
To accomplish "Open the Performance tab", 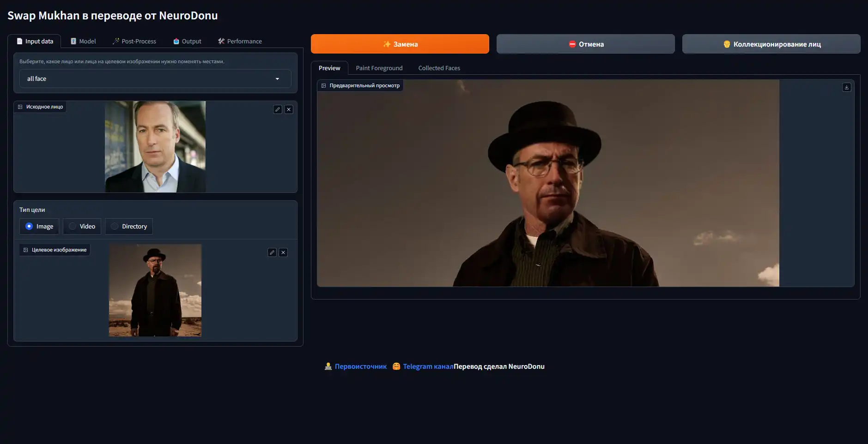I will 240,41.
